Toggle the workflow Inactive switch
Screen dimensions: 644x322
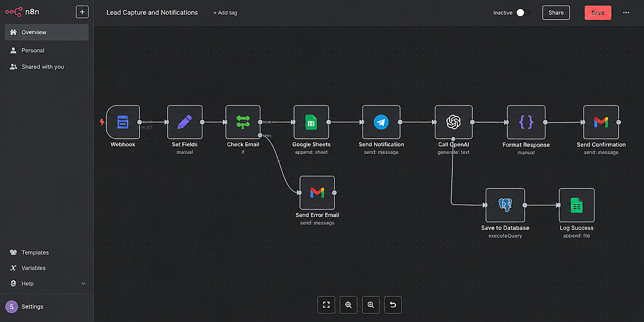click(x=524, y=13)
